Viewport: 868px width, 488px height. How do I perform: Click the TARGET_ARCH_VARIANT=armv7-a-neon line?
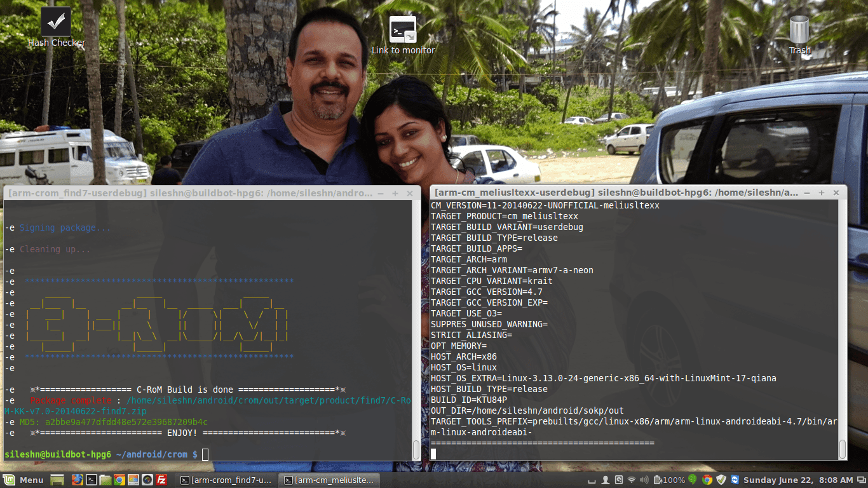[x=512, y=270]
